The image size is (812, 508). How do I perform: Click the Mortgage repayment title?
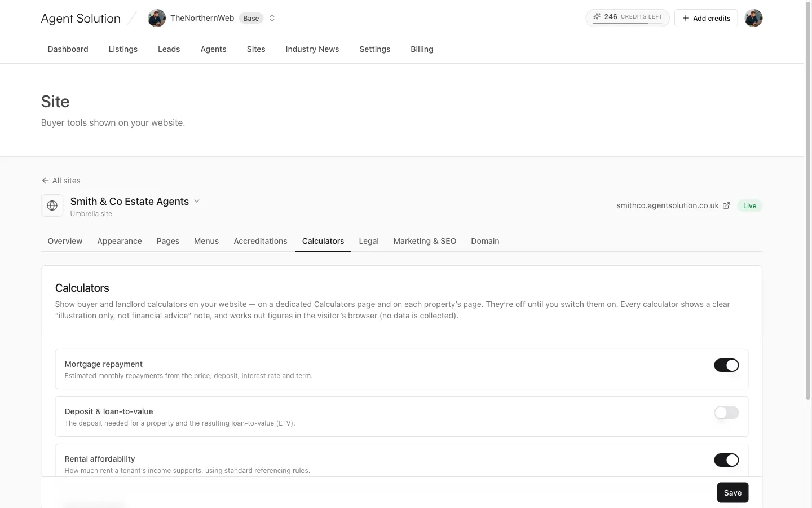(104, 364)
